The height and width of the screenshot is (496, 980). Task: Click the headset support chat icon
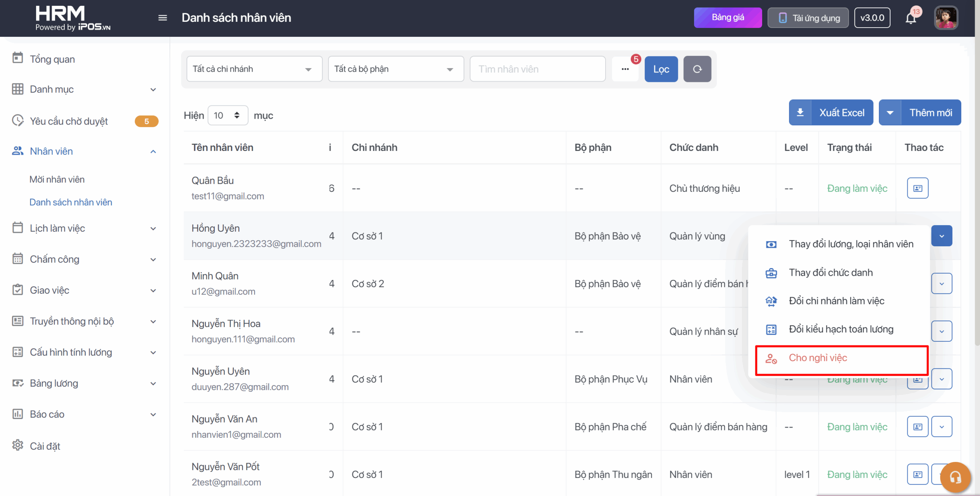point(955,477)
